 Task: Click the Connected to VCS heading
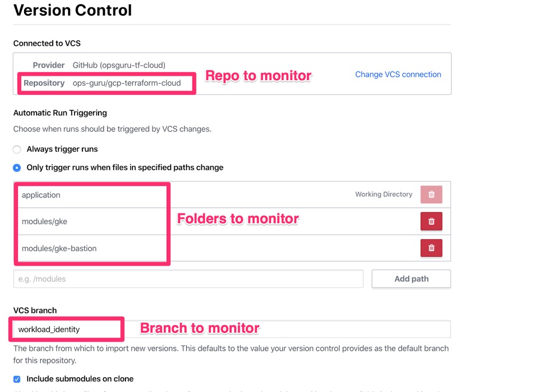pos(47,43)
